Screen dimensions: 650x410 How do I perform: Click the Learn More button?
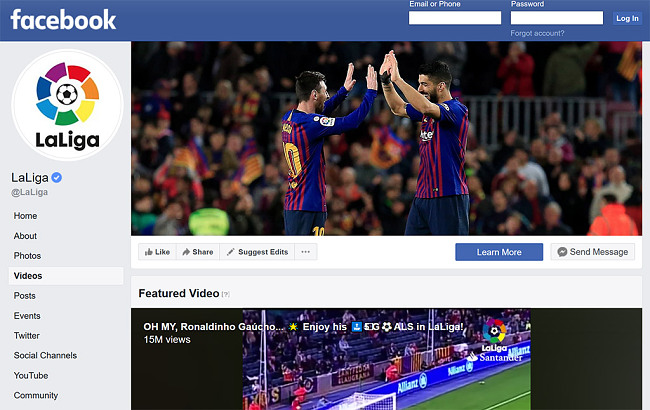click(499, 252)
